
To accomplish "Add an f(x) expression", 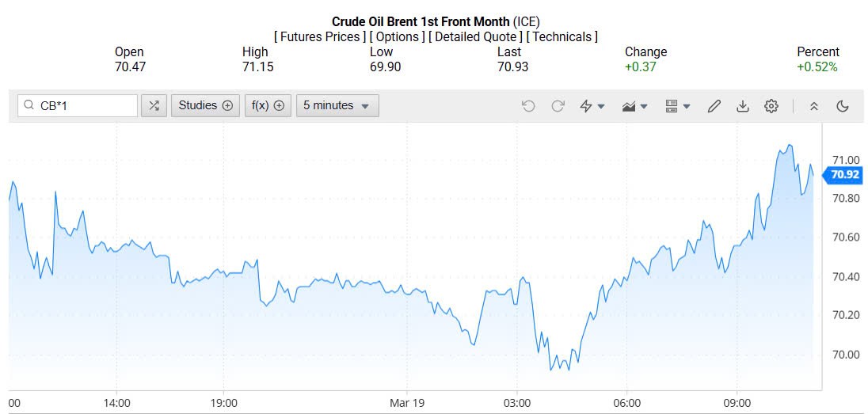I will pyautogui.click(x=268, y=105).
